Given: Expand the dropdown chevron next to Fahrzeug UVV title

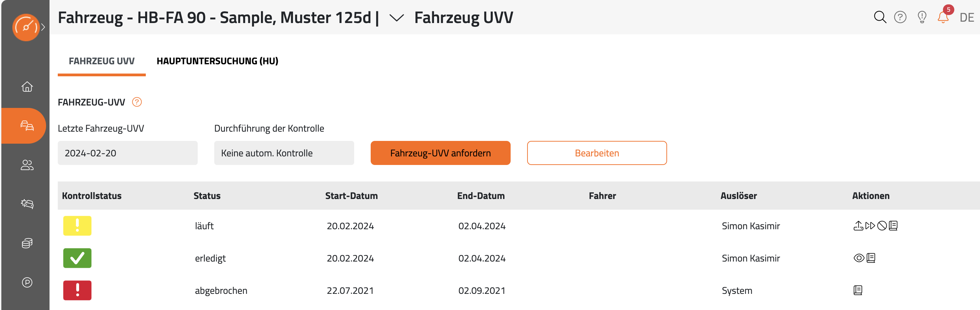Looking at the screenshot, I should (396, 18).
